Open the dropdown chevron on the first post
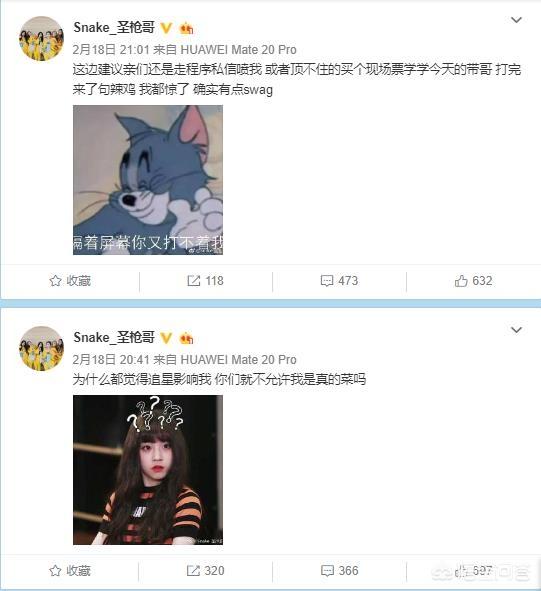 click(516, 20)
